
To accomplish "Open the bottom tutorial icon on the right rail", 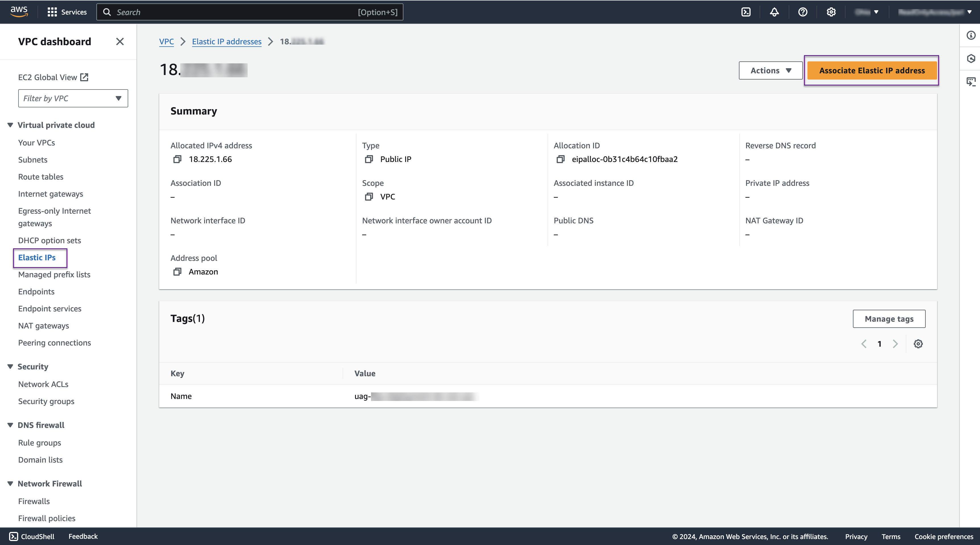I will pos(971,82).
